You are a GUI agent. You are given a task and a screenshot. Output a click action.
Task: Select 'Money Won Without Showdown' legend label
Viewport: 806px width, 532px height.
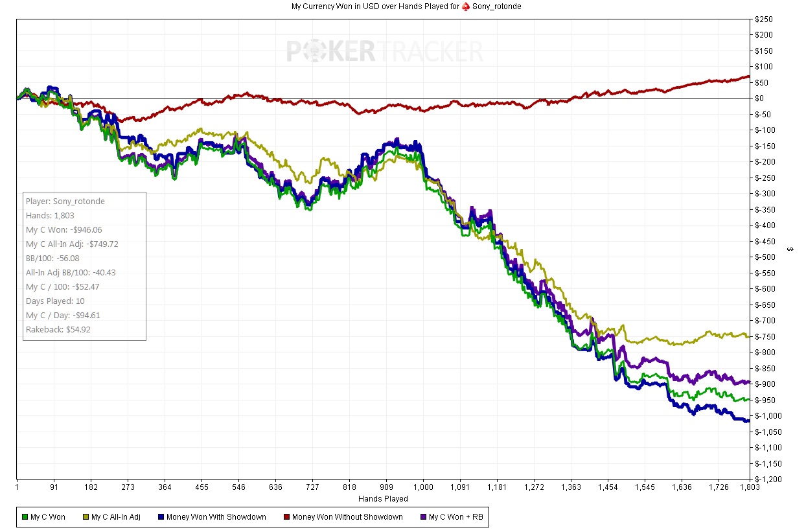tap(347, 517)
